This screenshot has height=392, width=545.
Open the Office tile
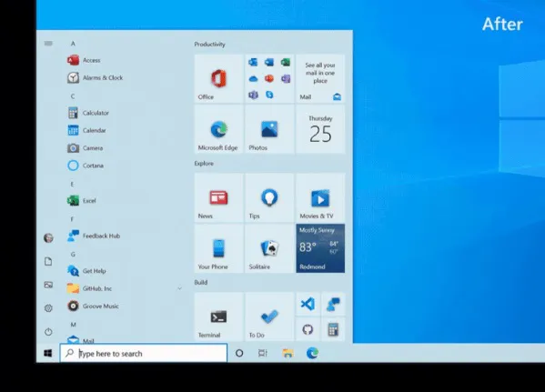coord(218,78)
